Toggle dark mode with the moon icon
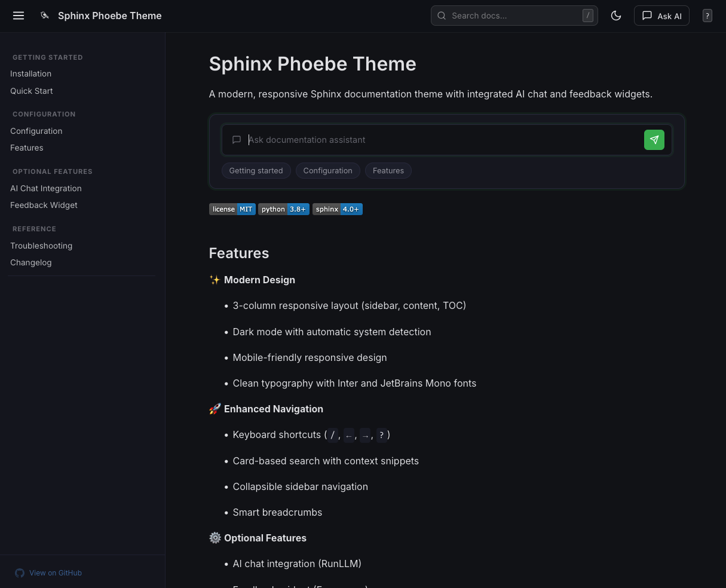 616,16
